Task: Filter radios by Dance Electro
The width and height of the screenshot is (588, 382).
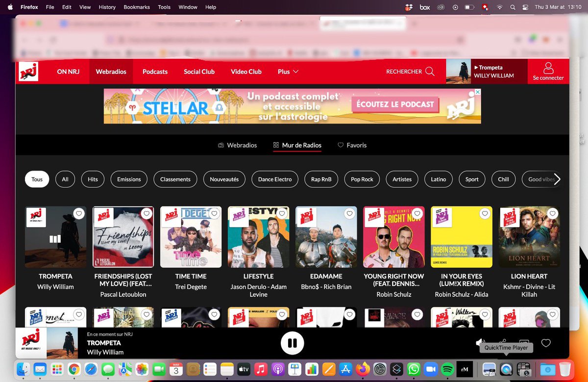Action: pos(275,179)
